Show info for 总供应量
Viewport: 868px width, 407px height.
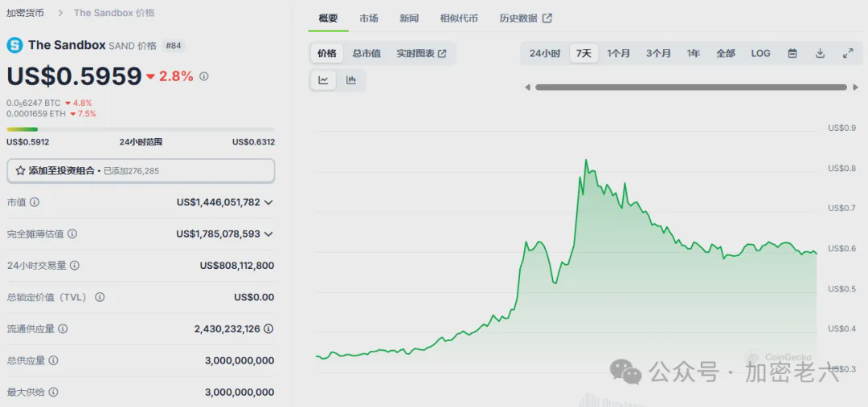coord(53,360)
